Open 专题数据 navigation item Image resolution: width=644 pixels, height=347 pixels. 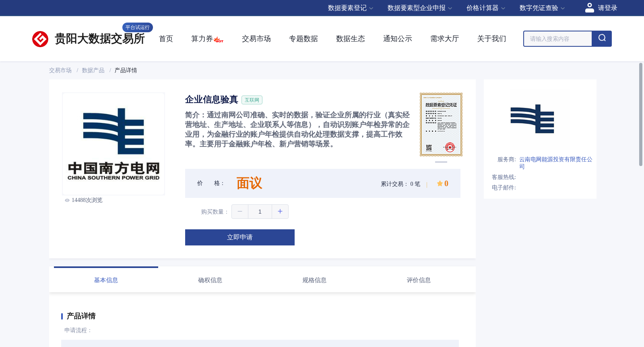303,39
